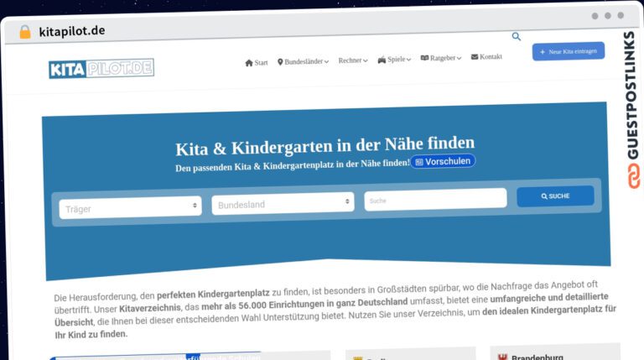Click the blue SUCHE button
Image resolution: width=644 pixels, height=360 pixels.
click(555, 196)
